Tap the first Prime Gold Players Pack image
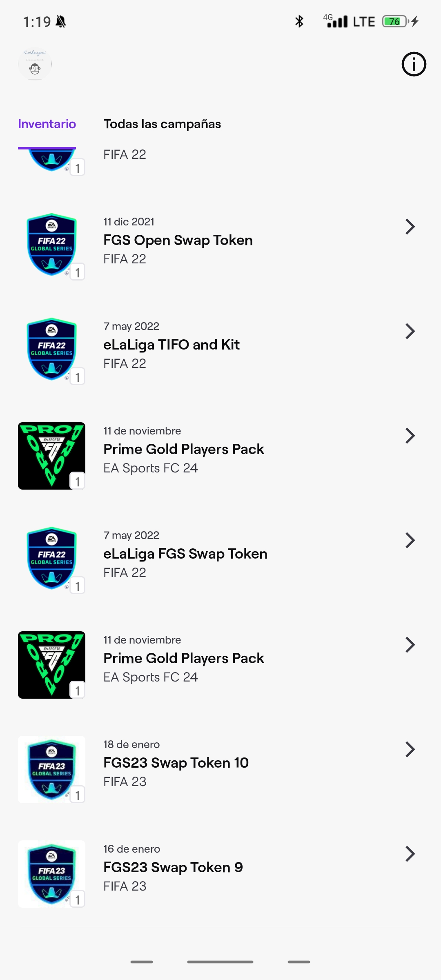 click(x=51, y=456)
